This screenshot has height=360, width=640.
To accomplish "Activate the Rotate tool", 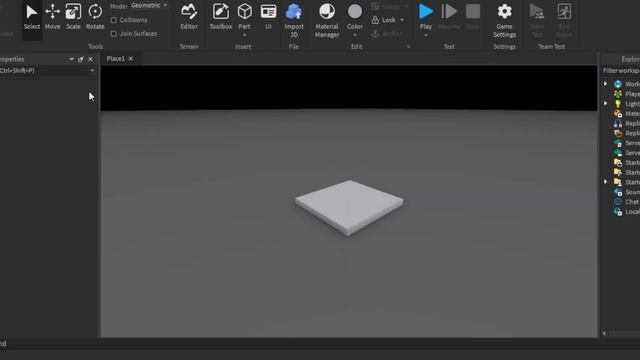I will pos(95,17).
